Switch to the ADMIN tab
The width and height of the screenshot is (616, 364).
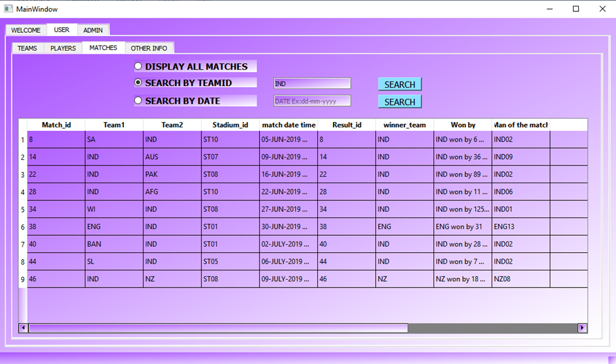(x=93, y=29)
